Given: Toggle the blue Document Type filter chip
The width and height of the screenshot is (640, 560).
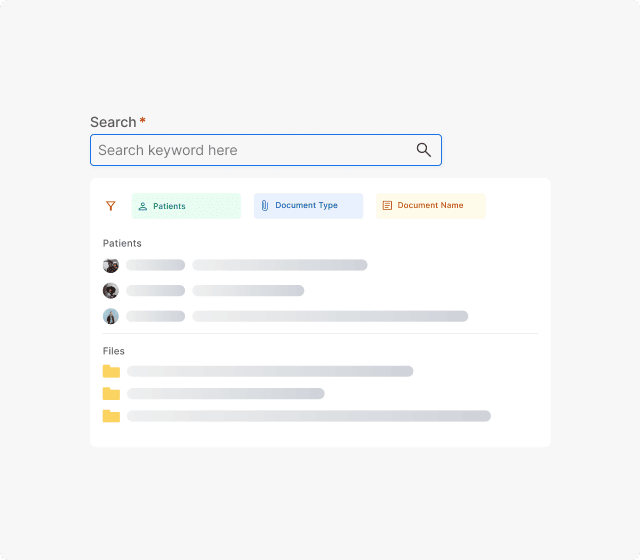Looking at the screenshot, I should coord(308,206).
